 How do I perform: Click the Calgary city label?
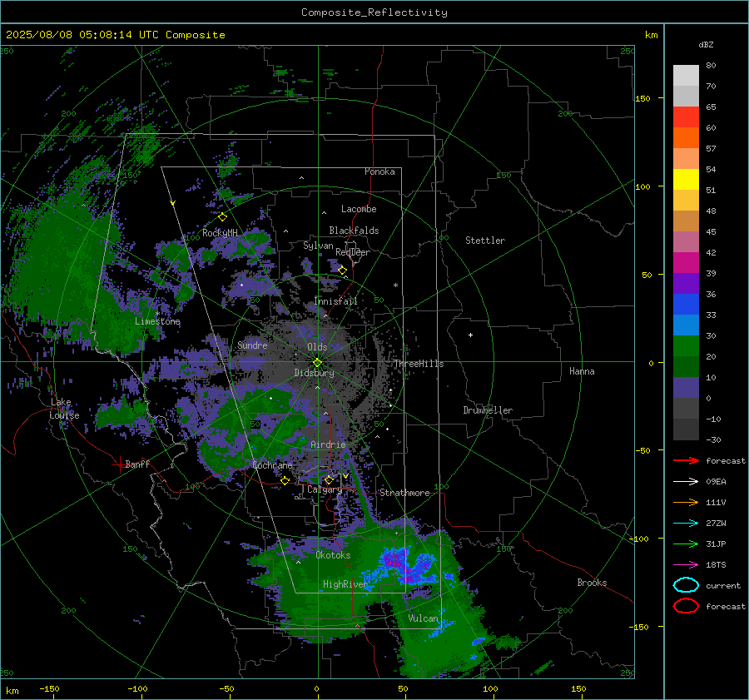point(325,489)
